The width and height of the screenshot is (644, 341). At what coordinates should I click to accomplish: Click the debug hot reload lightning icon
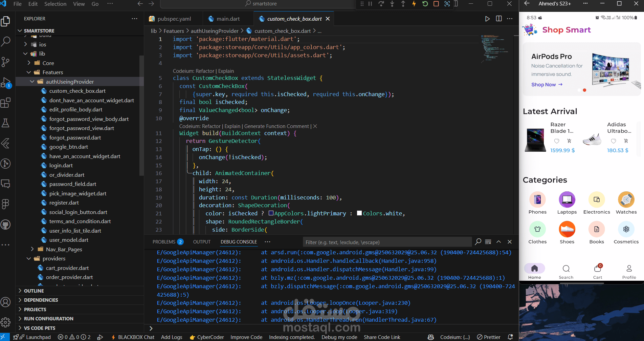(414, 4)
